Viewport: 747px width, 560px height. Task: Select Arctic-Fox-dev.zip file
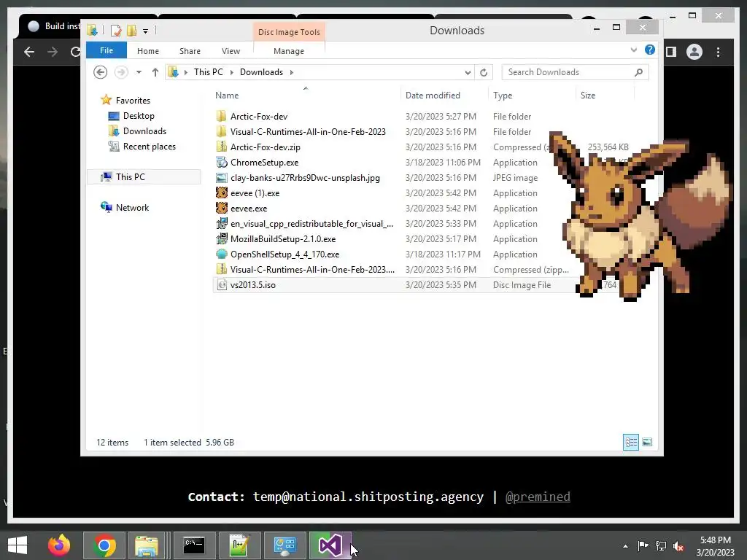[266, 147]
